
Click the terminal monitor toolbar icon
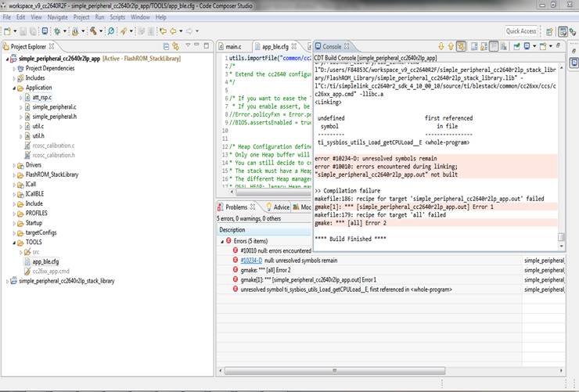(45, 31)
